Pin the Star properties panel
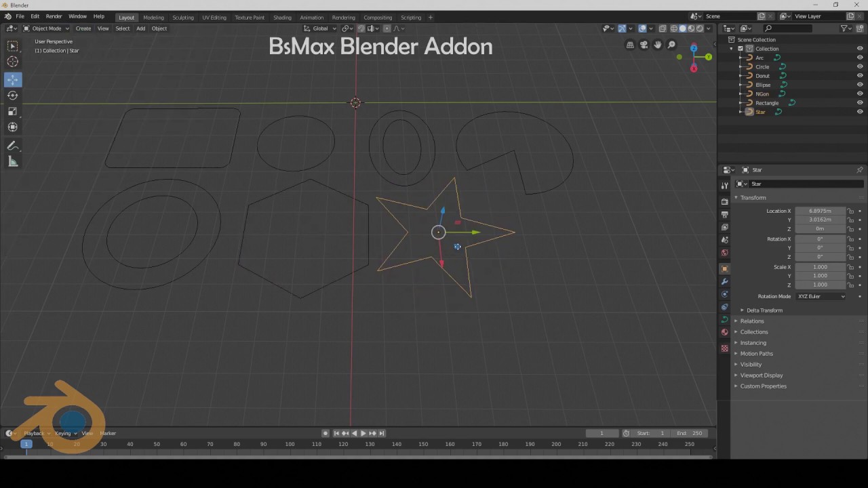Viewport: 868px width, 488px height. point(859,170)
